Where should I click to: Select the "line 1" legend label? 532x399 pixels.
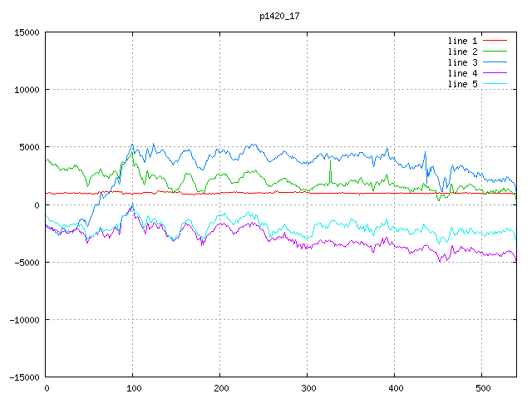[462, 41]
